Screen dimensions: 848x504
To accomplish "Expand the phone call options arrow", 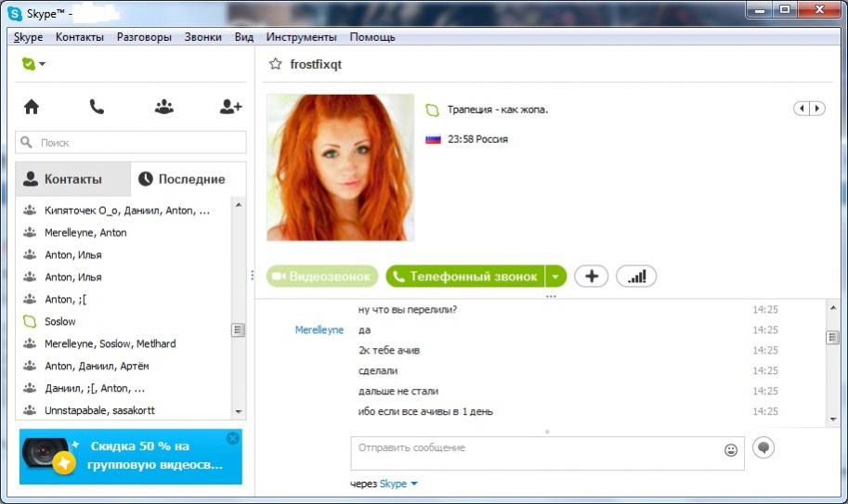I will (555, 277).
